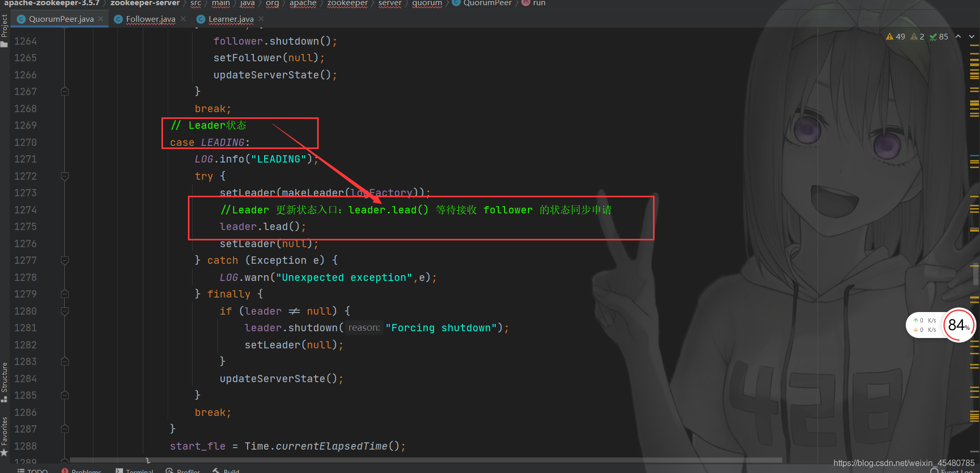
Task: Open the Problems tool window
Action: click(81, 470)
